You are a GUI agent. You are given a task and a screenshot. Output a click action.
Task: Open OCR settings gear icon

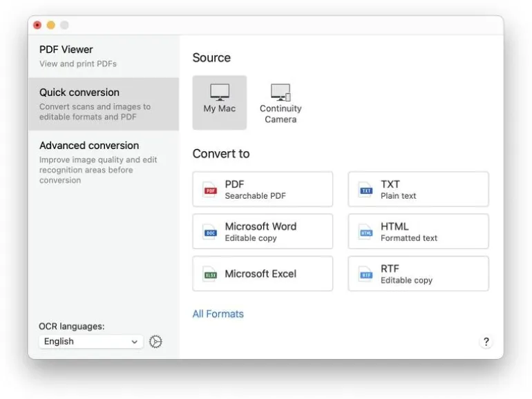(155, 342)
